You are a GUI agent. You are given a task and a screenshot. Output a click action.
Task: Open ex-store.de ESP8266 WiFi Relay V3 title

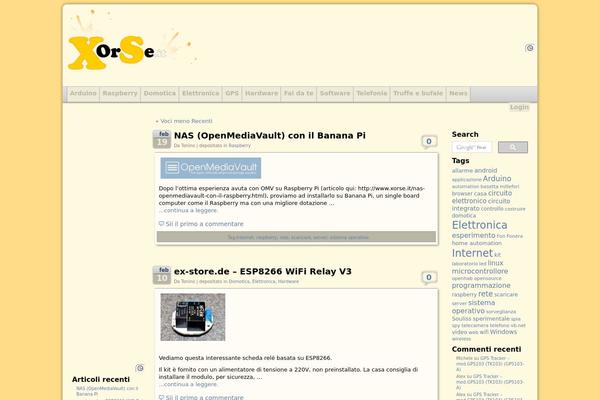[262, 271]
